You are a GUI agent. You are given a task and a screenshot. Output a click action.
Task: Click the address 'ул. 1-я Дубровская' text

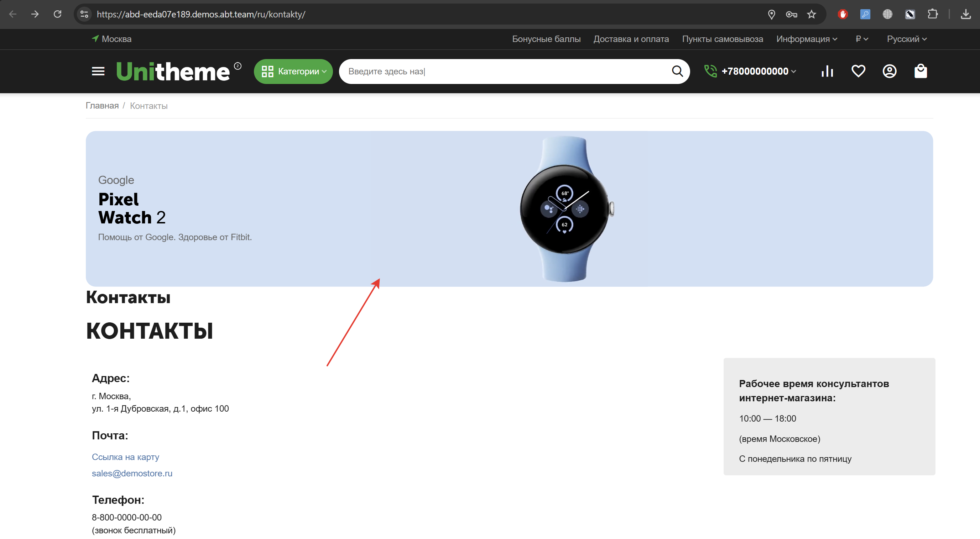click(x=160, y=409)
